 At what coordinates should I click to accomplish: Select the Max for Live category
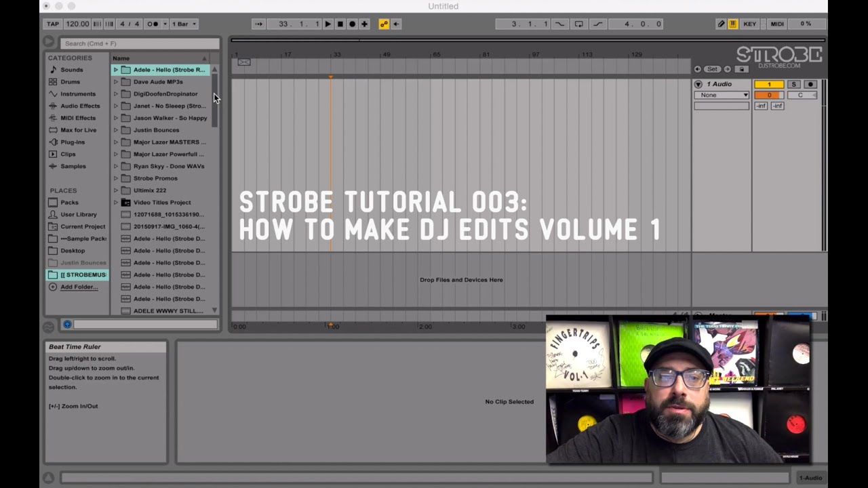[x=79, y=130]
